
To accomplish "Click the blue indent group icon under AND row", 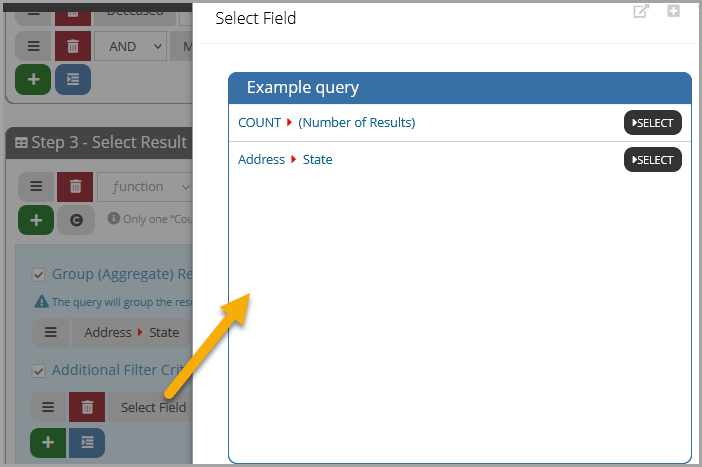I will (73, 80).
